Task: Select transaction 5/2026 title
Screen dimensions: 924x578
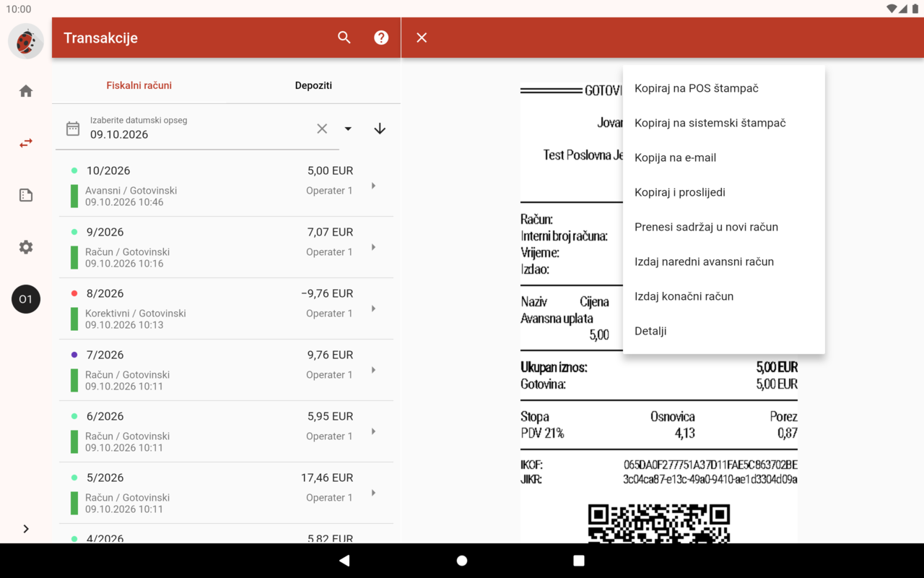Action: [105, 478]
